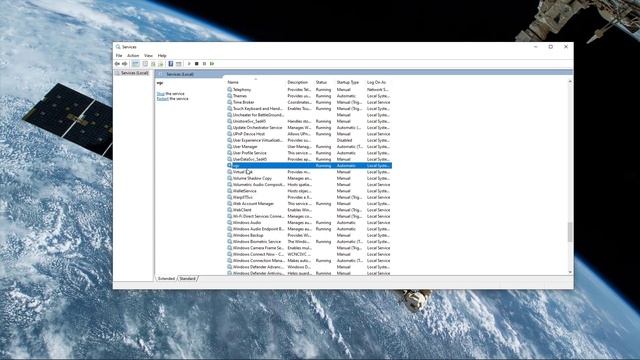Click the gear icon beside User Manager

pos(229,147)
